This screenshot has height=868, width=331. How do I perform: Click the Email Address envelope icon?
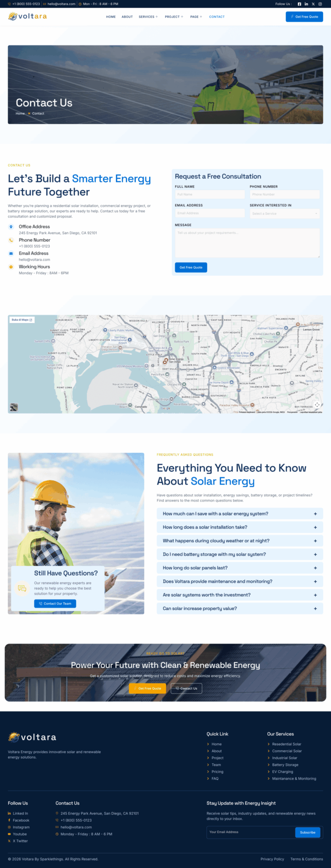[11, 253]
